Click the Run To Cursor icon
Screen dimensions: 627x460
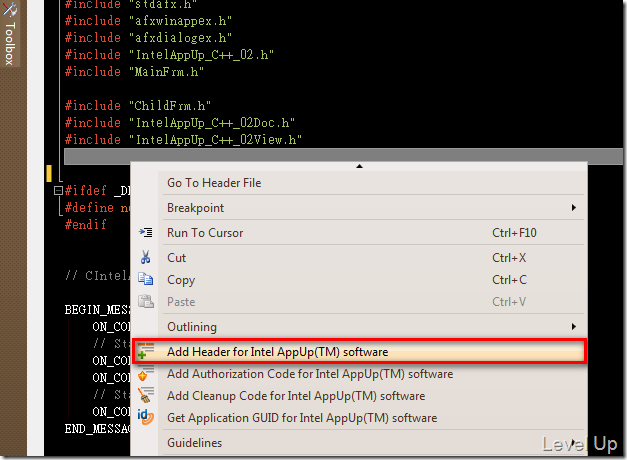click(x=146, y=232)
